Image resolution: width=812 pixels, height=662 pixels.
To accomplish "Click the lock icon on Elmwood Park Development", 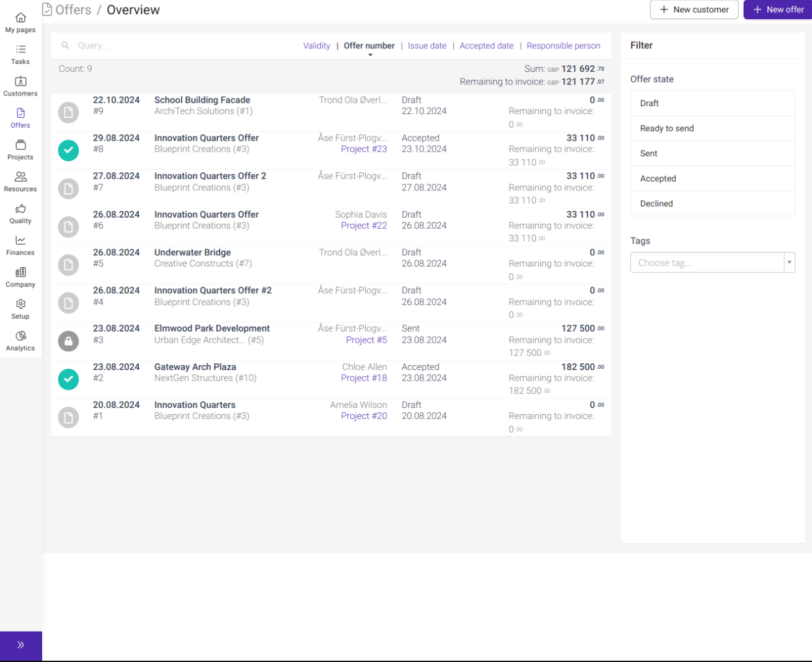I will click(68, 340).
